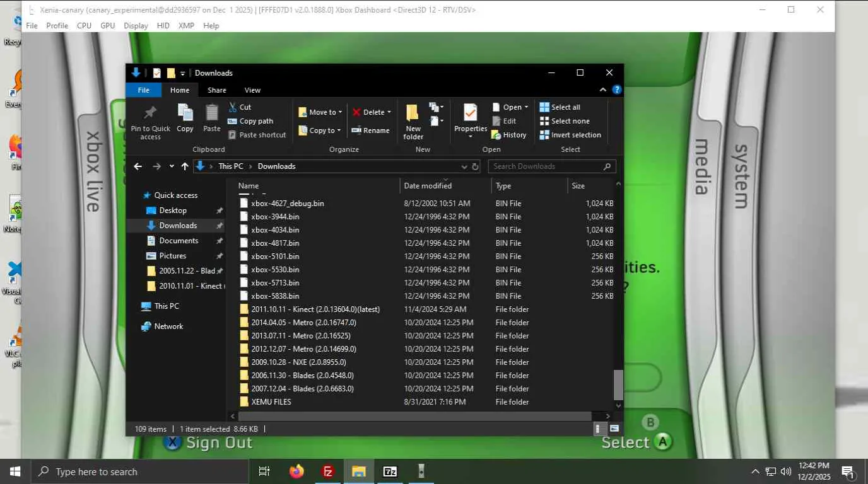The image size is (868, 484).
Task: Go back using the back arrow
Action: 138,166
